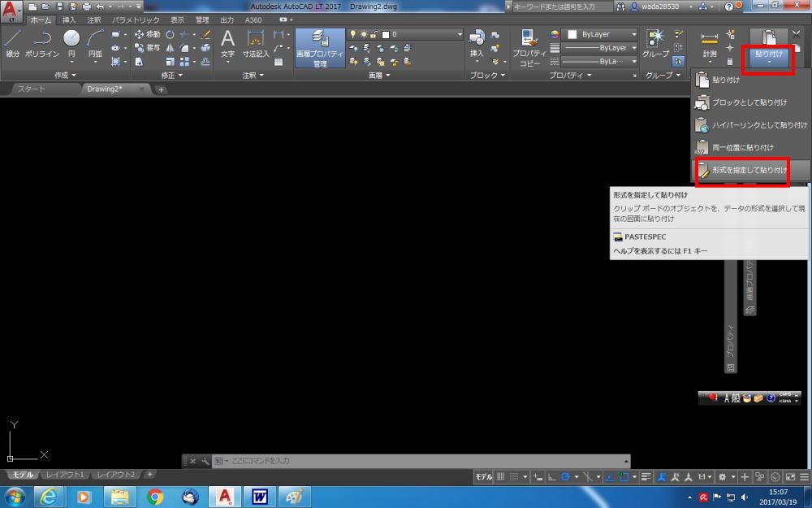Toggle clean screen mode

point(790,477)
